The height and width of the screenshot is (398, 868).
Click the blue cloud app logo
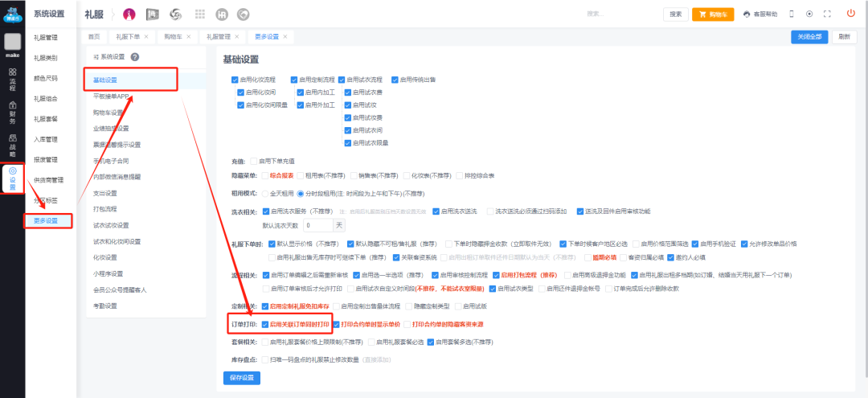click(x=12, y=14)
